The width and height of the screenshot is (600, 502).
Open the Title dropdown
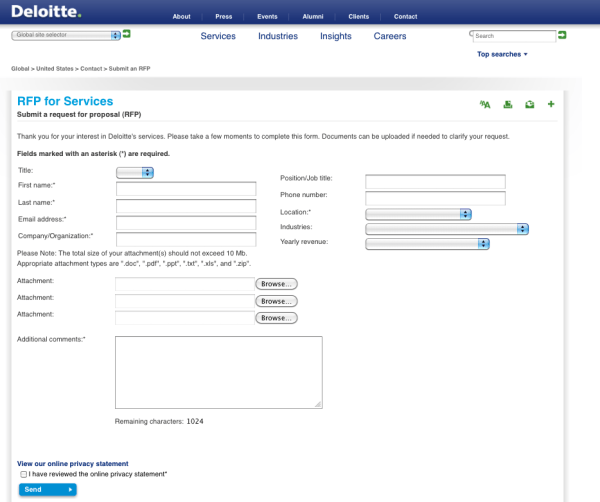pos(135,173)
